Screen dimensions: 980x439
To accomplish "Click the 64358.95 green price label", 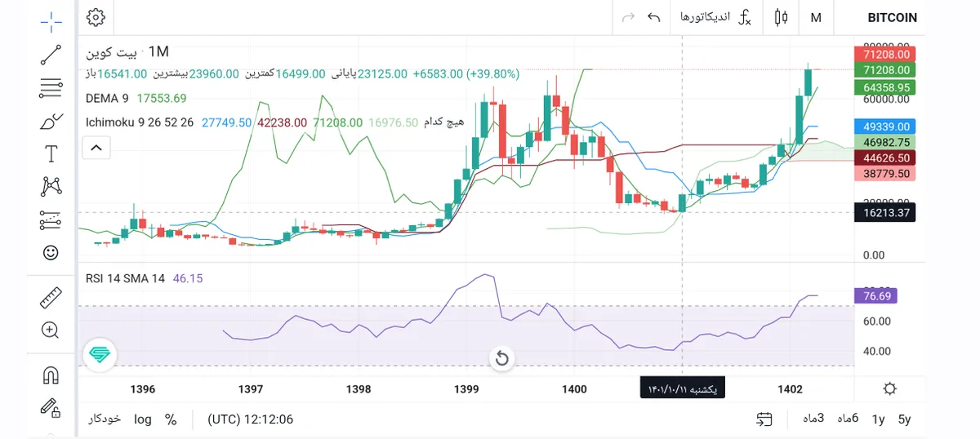I will tap(884, 87).
